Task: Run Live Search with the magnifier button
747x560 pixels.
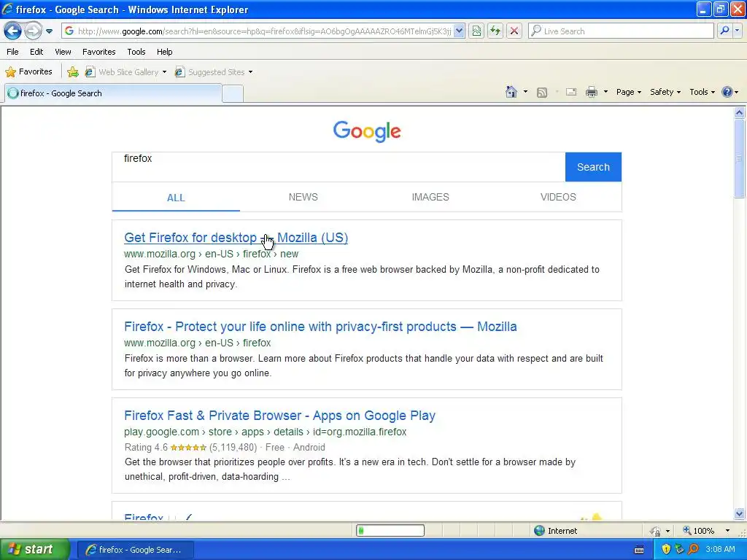Action: tap(724, 31)
